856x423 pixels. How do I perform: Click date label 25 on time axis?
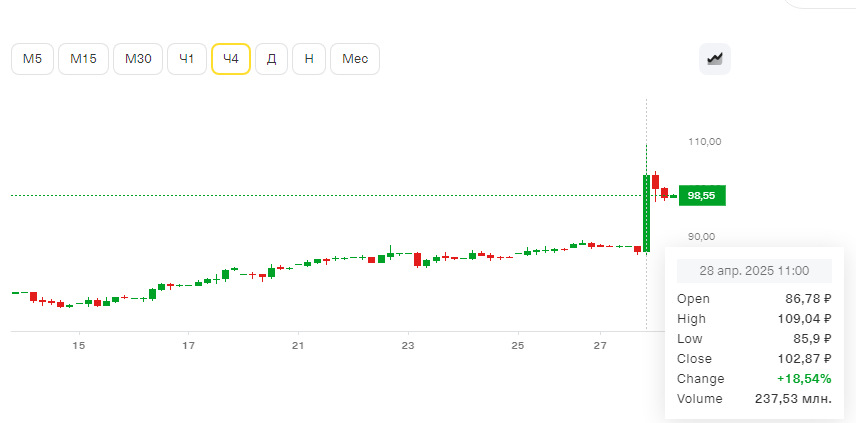coord(518,345)
